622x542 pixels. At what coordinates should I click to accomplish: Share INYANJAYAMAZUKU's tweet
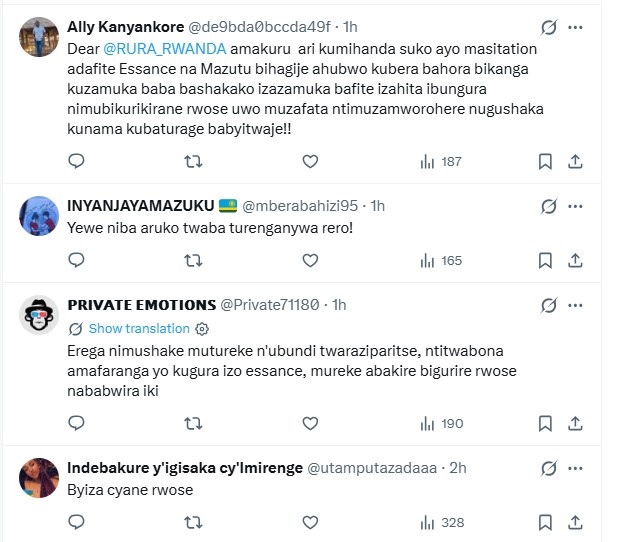click(575, 260)
